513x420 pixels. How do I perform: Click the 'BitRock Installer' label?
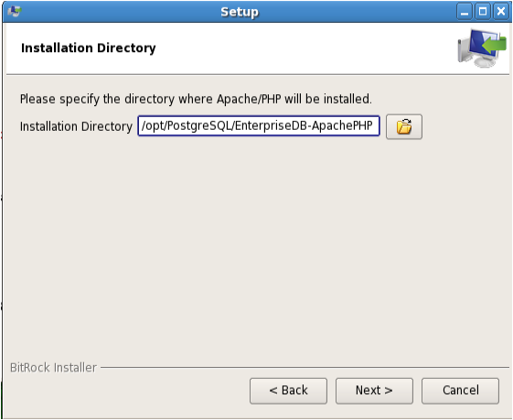(53, 368)
